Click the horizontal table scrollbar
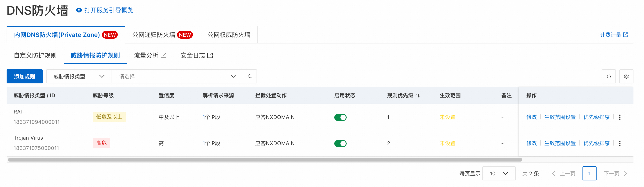The height and width of the screenshot is (187, 644). [x=265, y=160]
